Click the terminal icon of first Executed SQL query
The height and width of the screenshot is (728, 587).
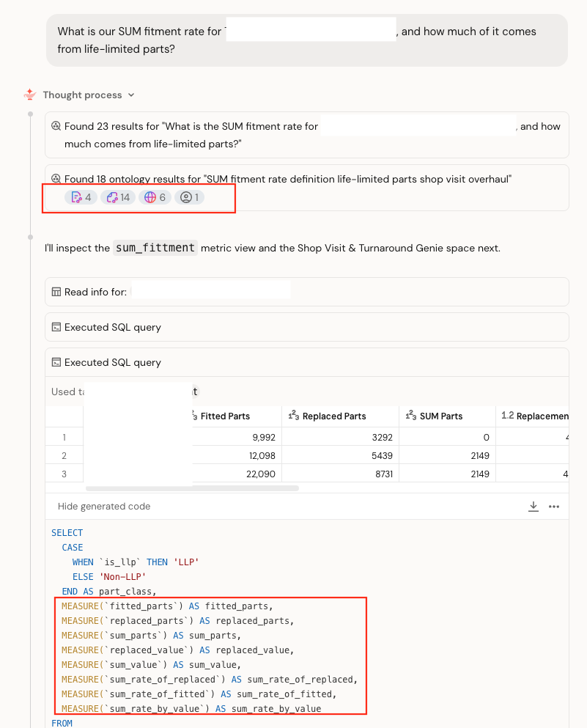click(56, 327)
